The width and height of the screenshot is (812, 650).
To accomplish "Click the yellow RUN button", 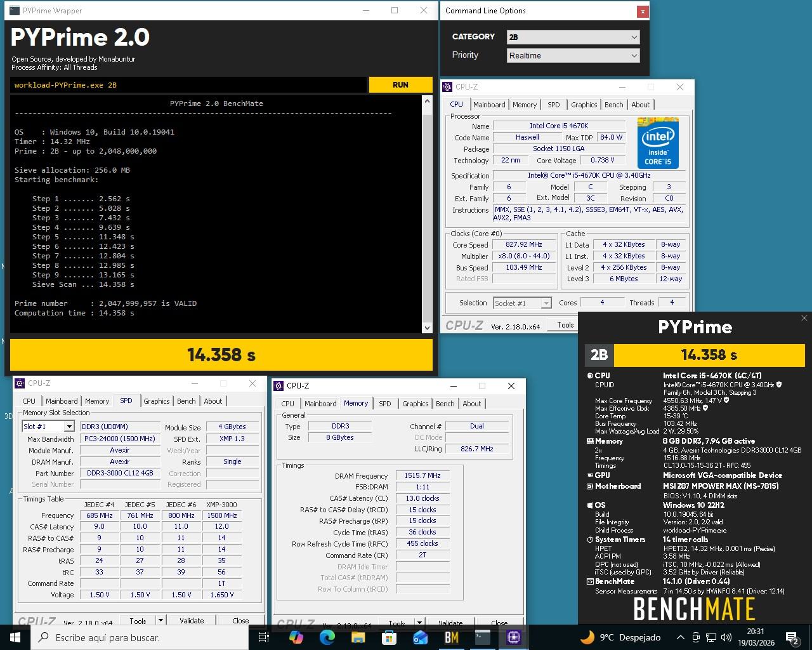I will (x=400, y=84).
